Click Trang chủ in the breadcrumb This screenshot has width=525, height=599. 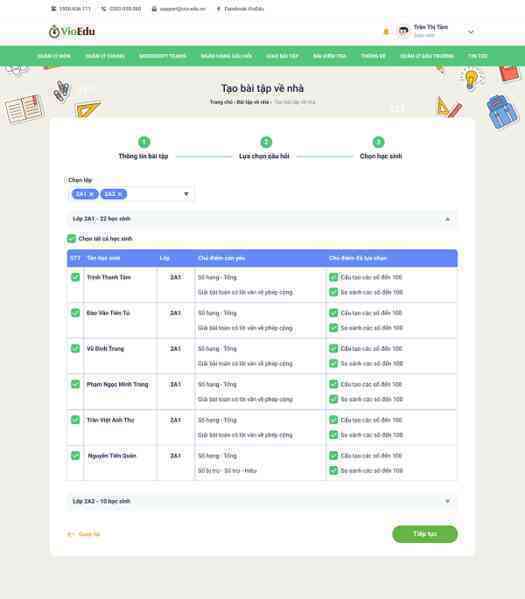click(221, 102)
